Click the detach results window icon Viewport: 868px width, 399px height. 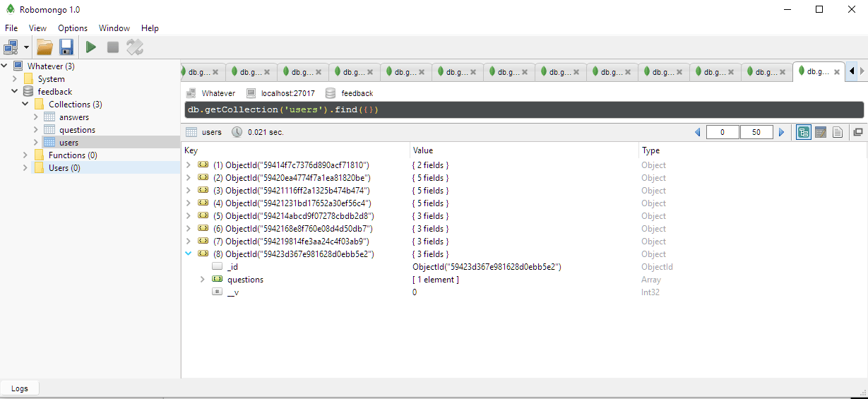pos(858,132)
